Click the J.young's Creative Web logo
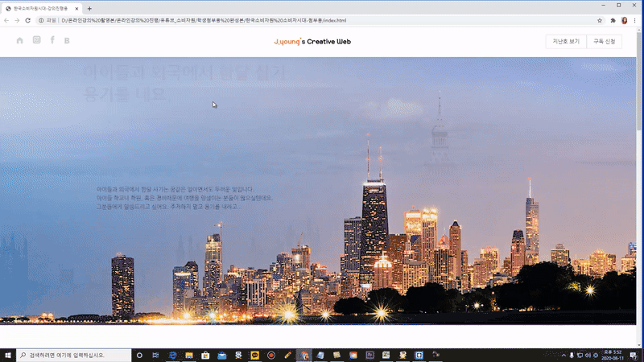The image size is (644, 362). click(312, 42)
